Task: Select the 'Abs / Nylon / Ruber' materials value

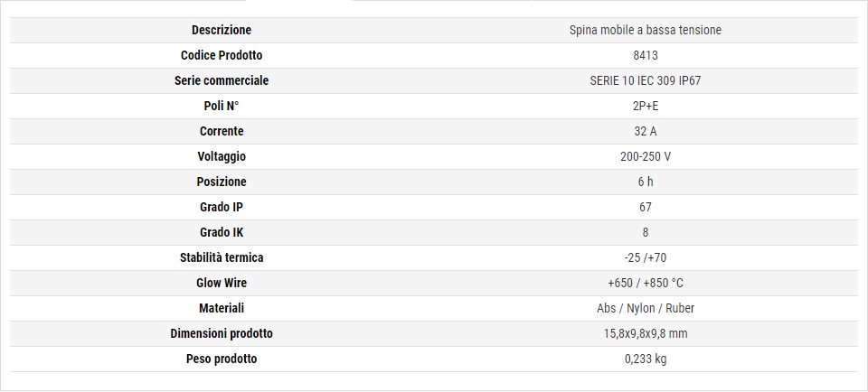Action: tap(645, 308)
